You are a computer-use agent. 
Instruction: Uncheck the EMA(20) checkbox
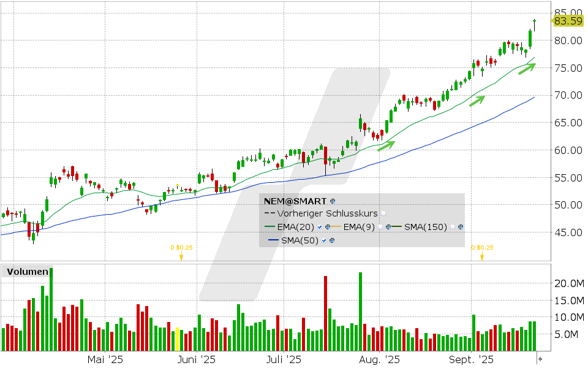(320, 227)
